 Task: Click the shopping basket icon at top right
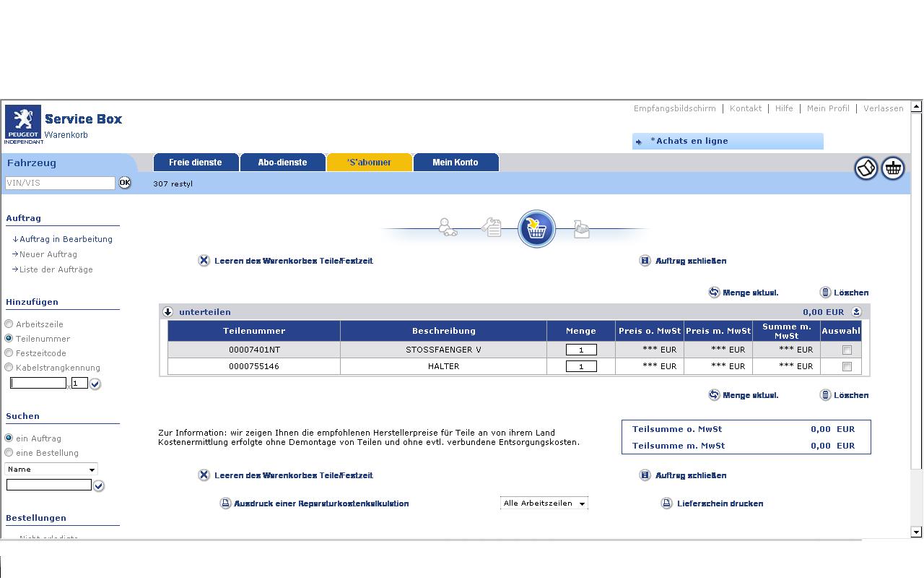[893, 168]
